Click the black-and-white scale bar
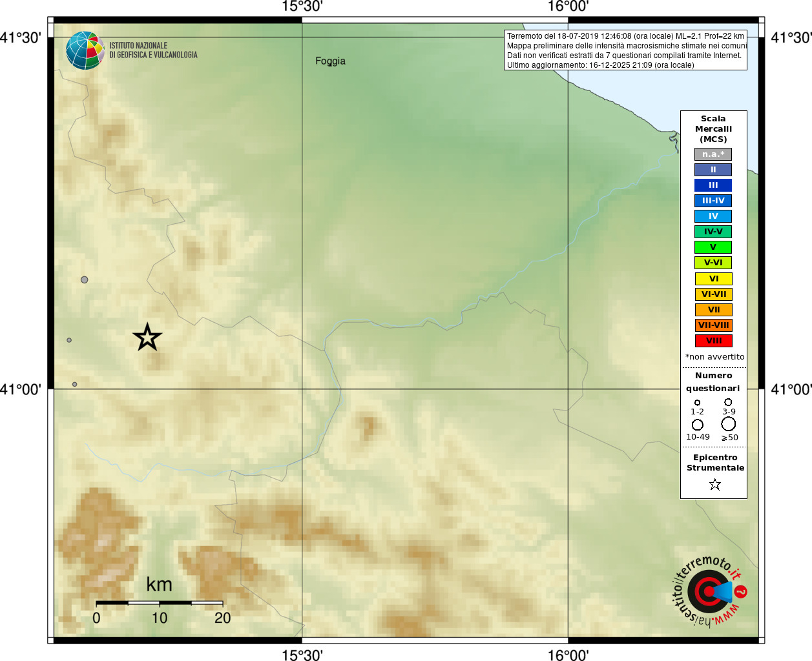 160,603
